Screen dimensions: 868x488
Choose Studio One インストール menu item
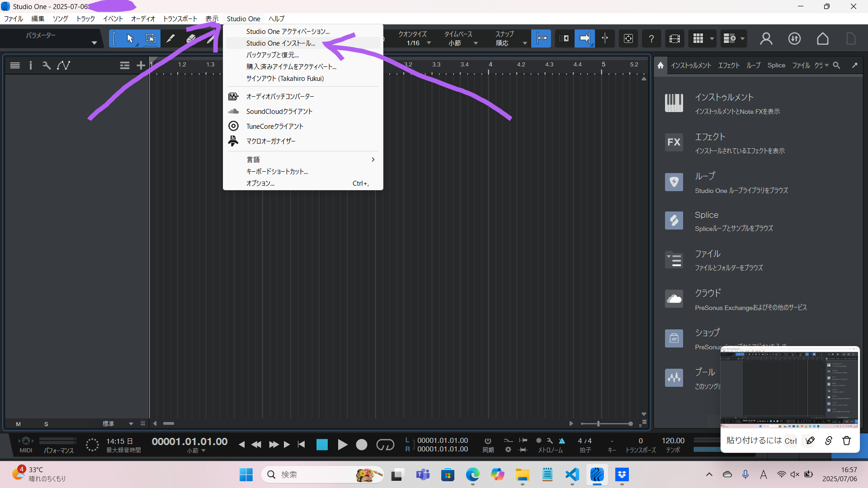click(280, 43)
